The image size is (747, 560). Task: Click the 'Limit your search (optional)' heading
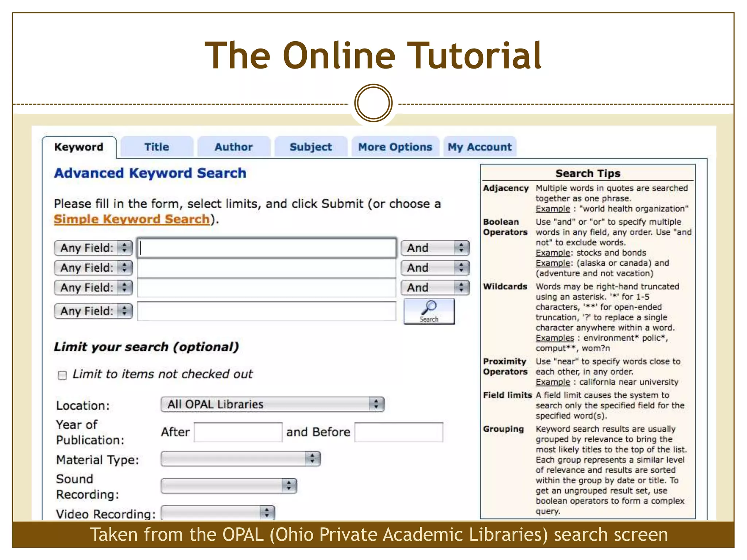point(147,347)
